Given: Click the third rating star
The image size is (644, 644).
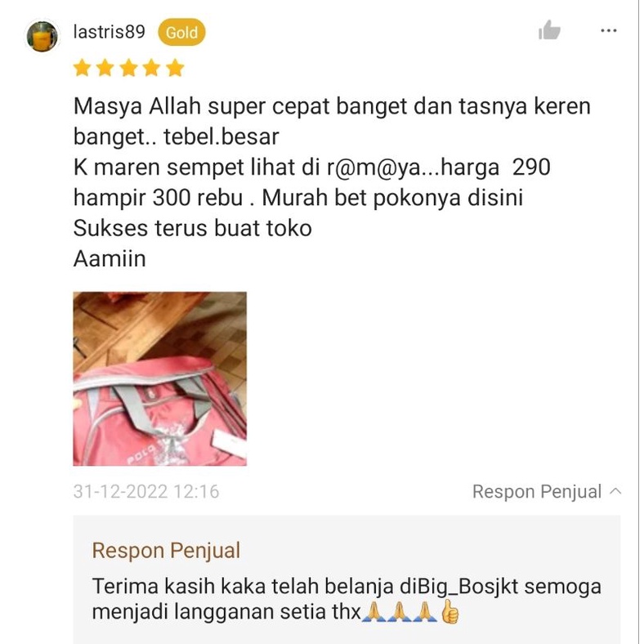Looking at the screenshot, I should 128,68.
